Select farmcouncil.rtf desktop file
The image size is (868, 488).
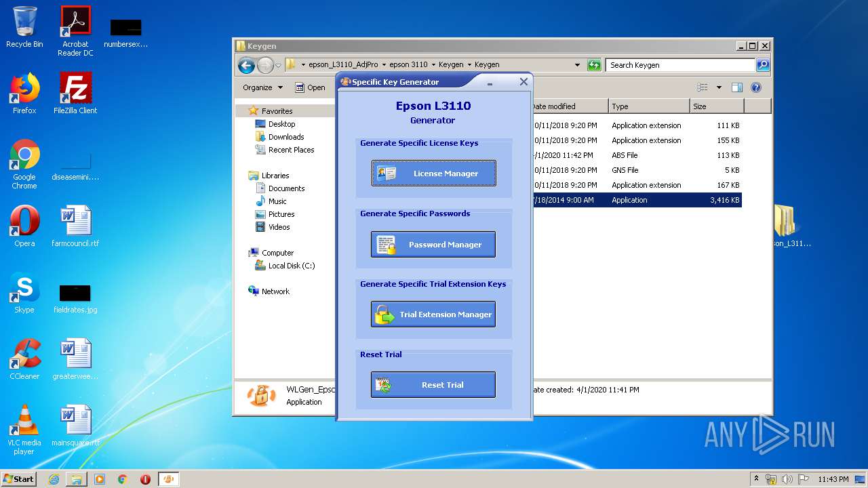[75, 226]
